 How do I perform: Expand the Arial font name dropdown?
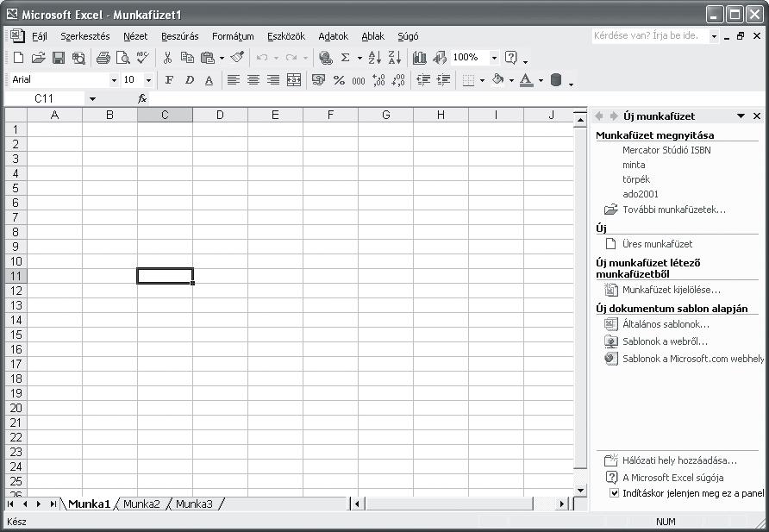(114, 80)
